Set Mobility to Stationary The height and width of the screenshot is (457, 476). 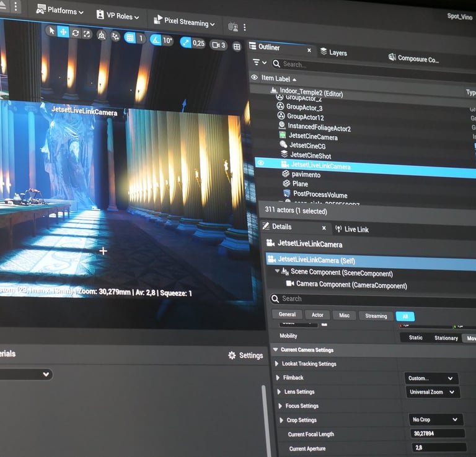[x=446, y=338]
